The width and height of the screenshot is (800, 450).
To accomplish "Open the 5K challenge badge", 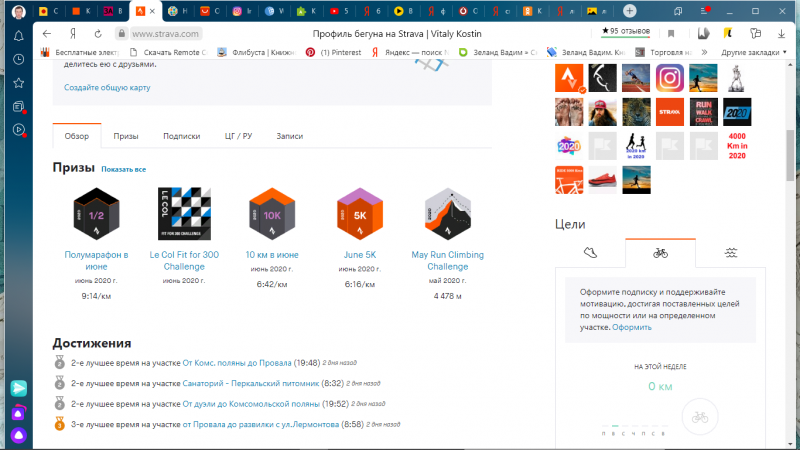I will [360, 214].
